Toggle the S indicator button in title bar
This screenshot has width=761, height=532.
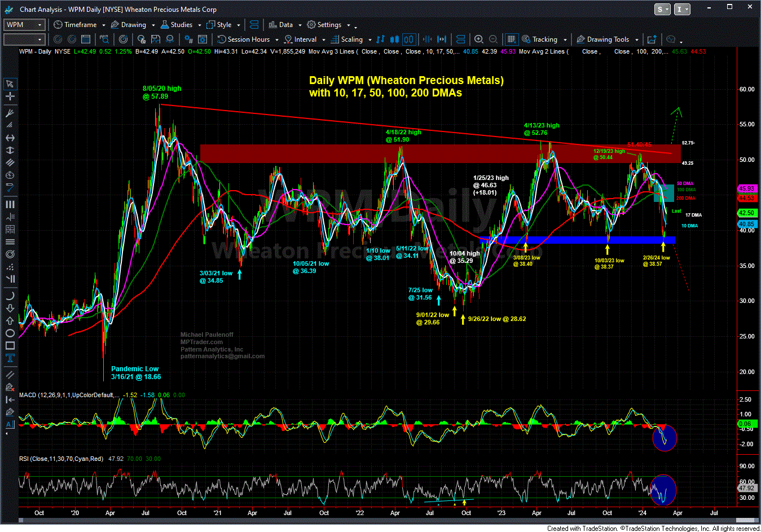point(662,9)
